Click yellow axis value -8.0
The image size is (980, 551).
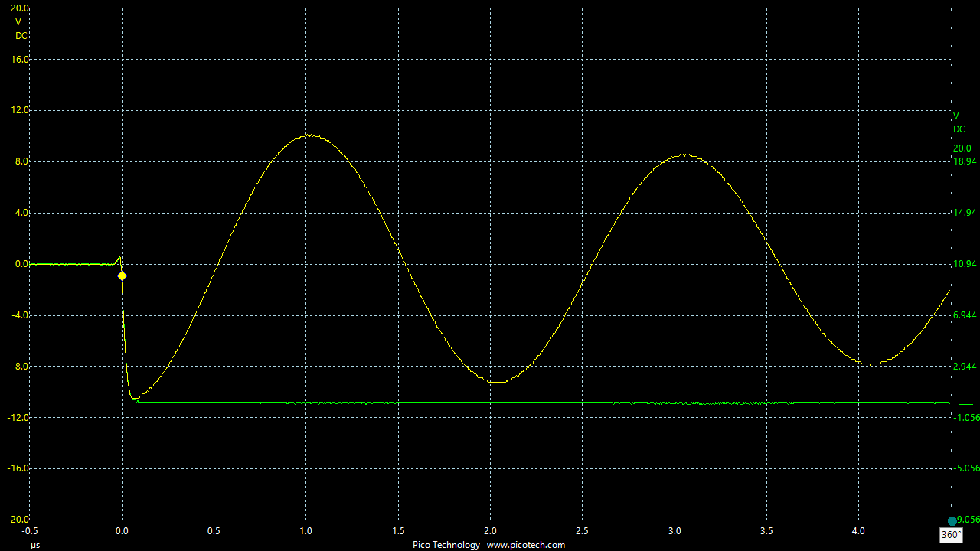21,366
